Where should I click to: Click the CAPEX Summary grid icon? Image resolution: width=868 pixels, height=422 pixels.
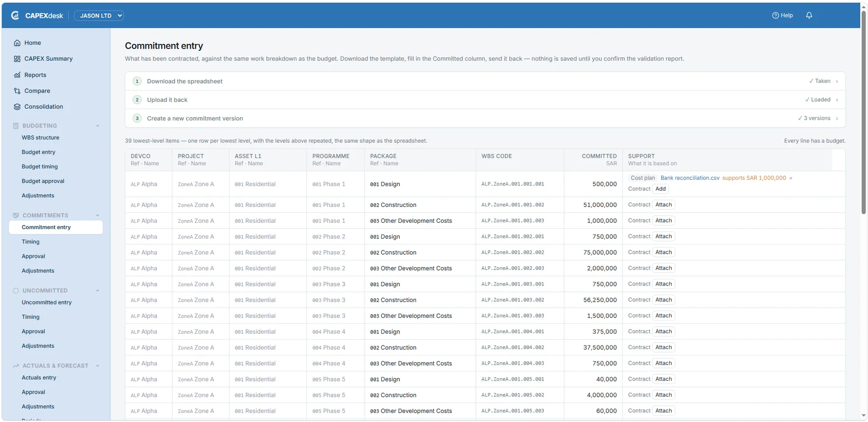tap(17, 59)
